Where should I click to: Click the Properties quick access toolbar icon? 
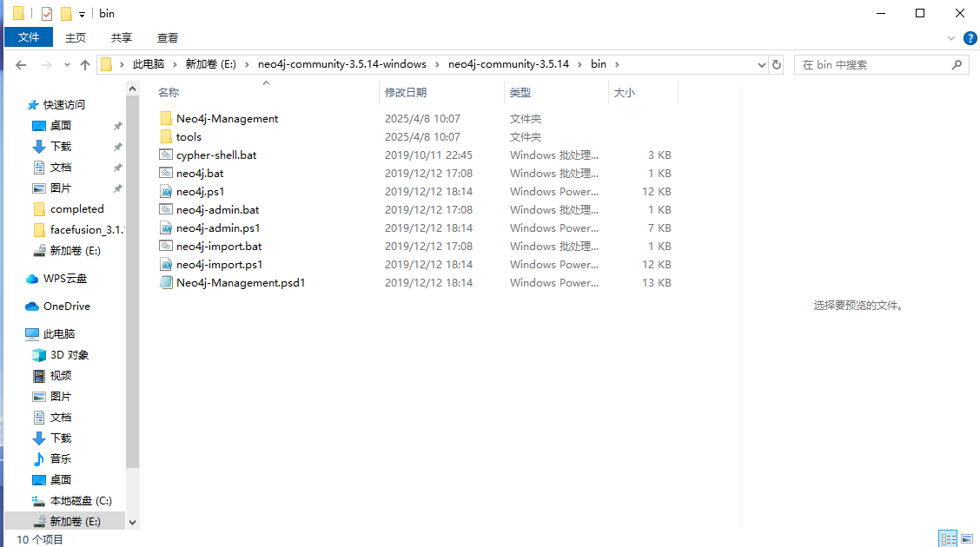pyautogui.click(x=47, y=13)
